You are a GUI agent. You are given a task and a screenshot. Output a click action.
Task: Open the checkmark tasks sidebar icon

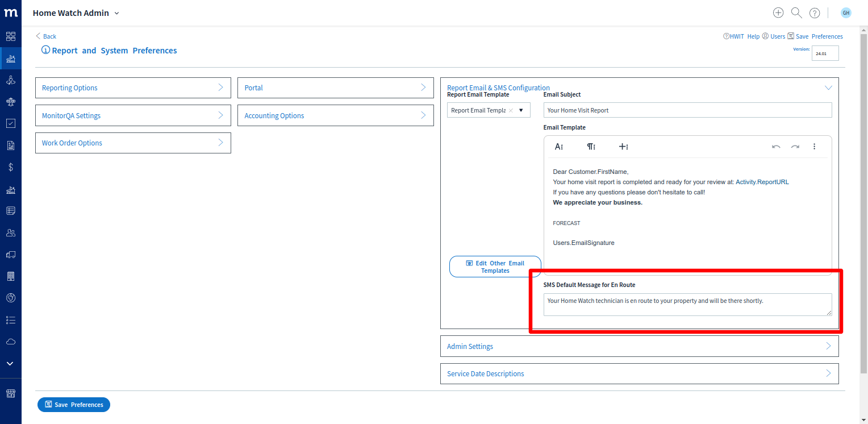11,123
